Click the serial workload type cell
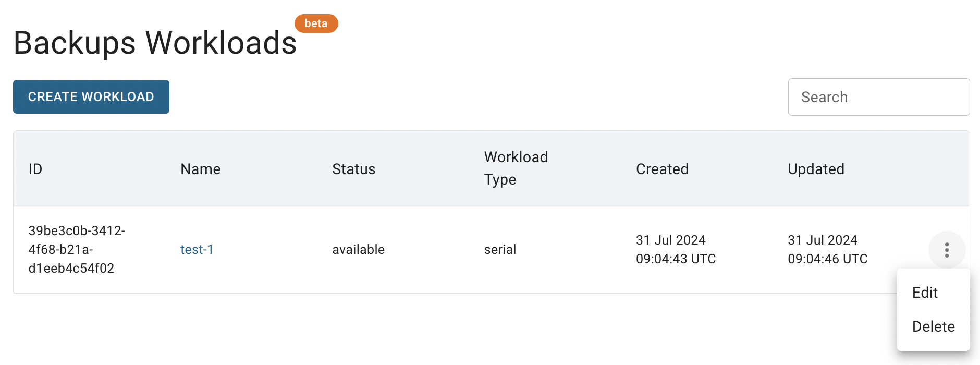This screenshot has height=365, width=980. [500, 250]
